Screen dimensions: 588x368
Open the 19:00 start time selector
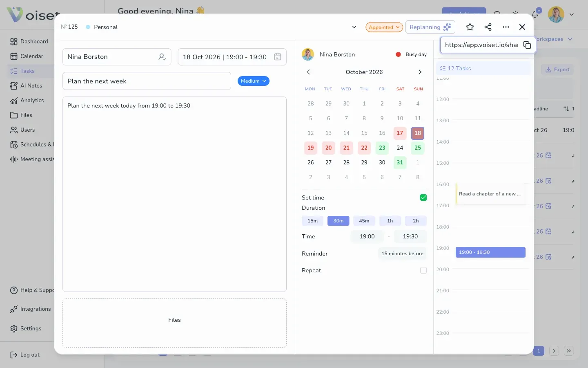click(x=367, y=236)
